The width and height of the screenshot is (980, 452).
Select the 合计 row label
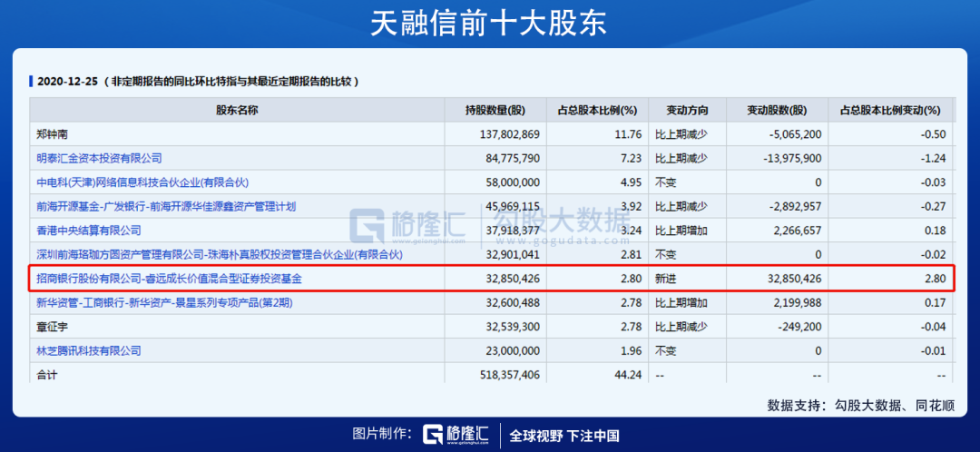(47, 375)
